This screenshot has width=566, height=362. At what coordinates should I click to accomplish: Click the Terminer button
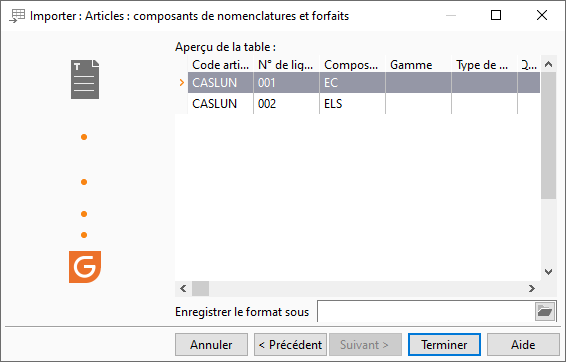(444, 345)
